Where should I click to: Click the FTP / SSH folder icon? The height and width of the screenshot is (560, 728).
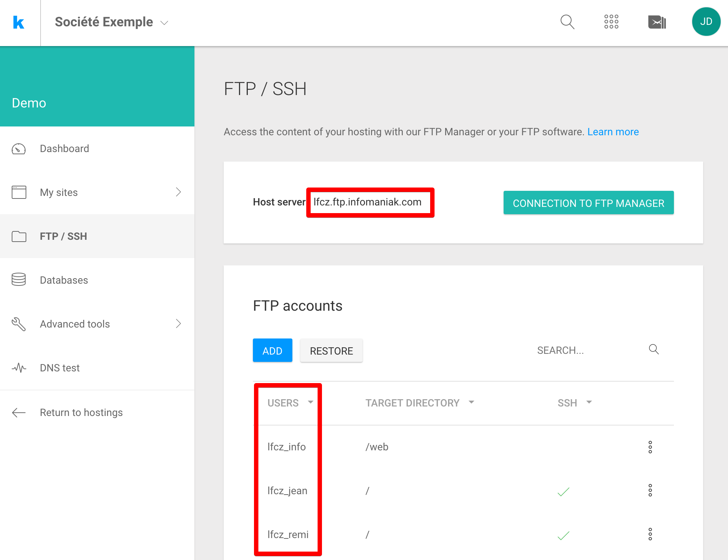[x=19, y=237]
